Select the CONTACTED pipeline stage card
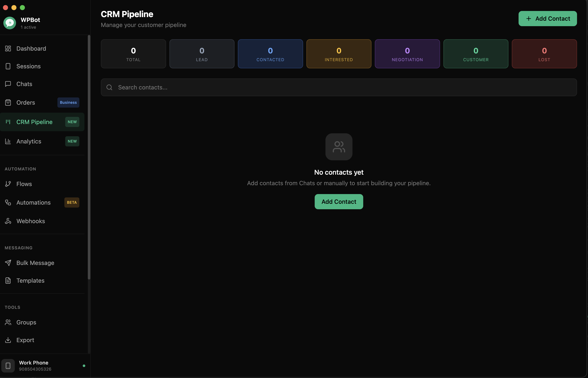Screen dimensions: 588x378 tap(270, 54)
